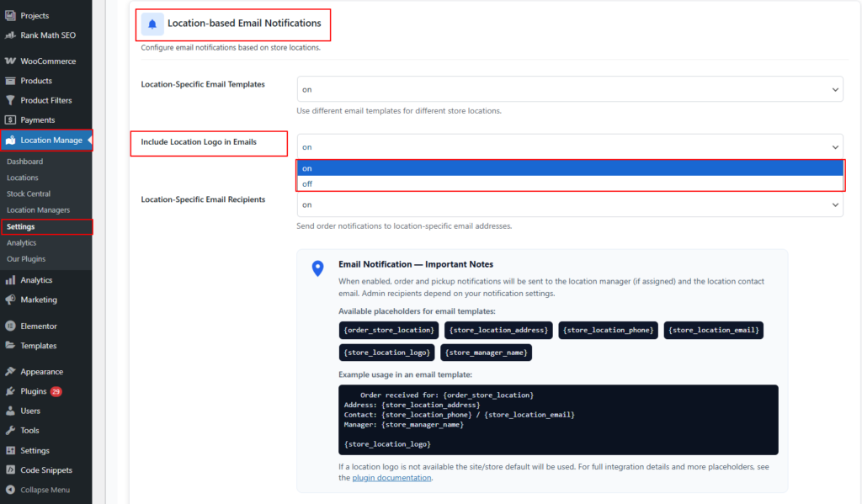The width and height of the screenshot is (862, 504).
Task: Click the Payments dollar icon
Action: point(10,120)
